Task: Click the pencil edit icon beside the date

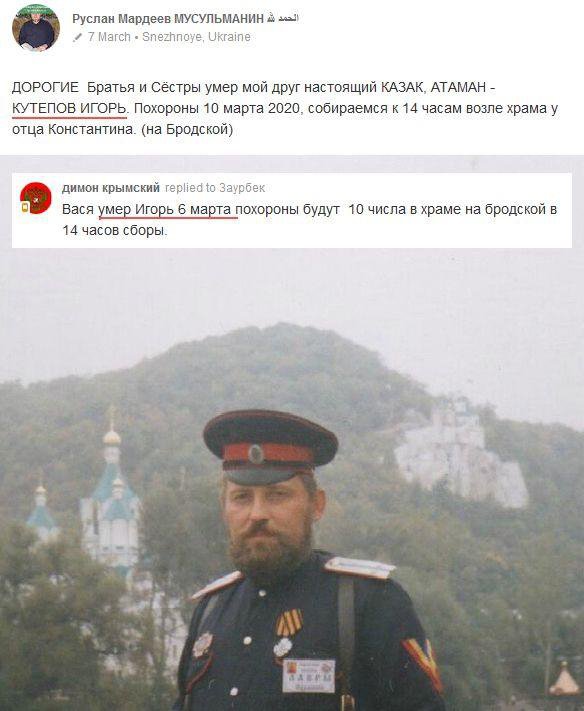Action: point(78,37)
